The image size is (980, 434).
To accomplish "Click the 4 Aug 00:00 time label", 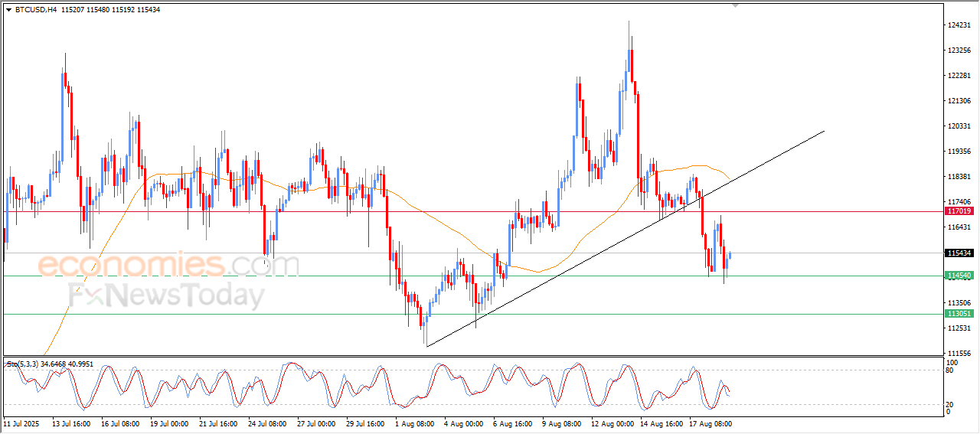I will [x=463, y=423].
